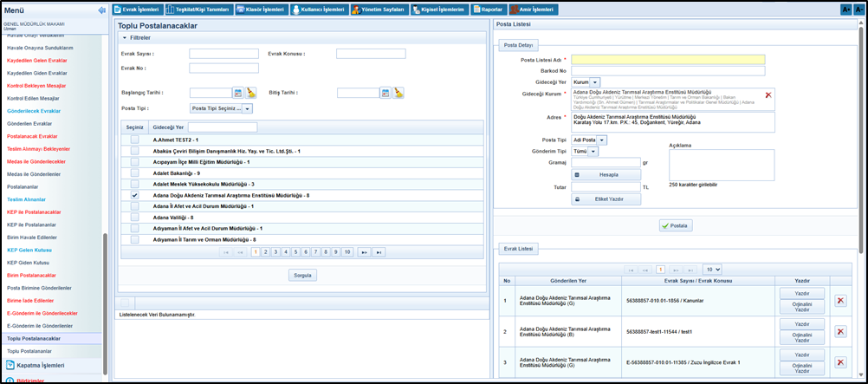This screenshot has width=868, height=384.
Task: Open the Kullanıcı İşlemleri menu
Action: tap(319, 10)
